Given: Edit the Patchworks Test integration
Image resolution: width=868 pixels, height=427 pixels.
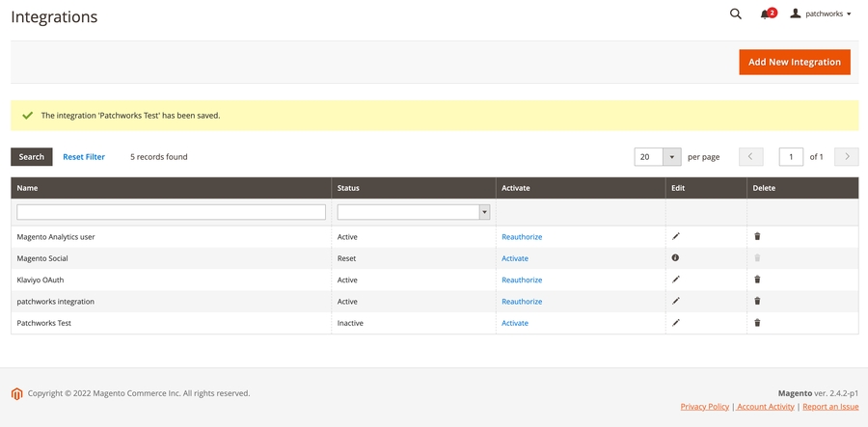Looking at the screenshot, I should click(676, 323).
